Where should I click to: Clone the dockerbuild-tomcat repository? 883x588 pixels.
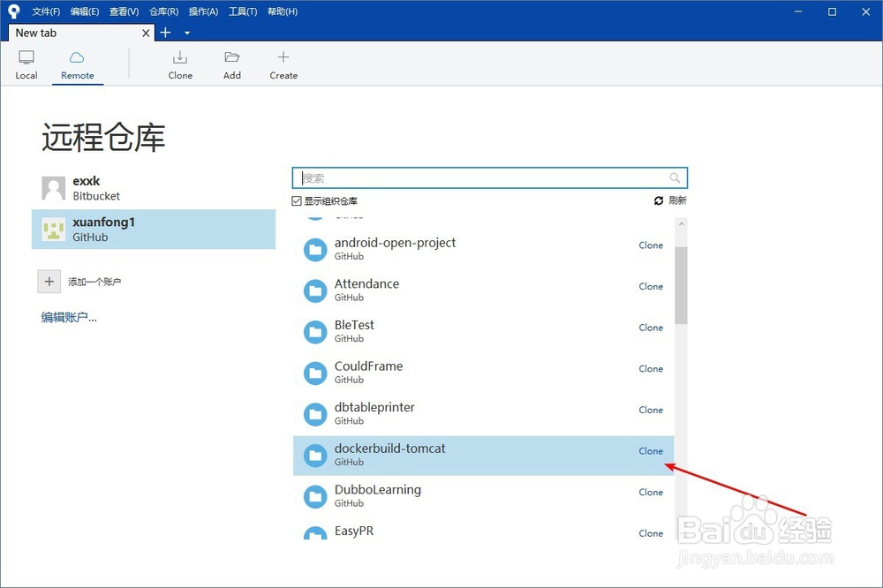coord(651,450)
